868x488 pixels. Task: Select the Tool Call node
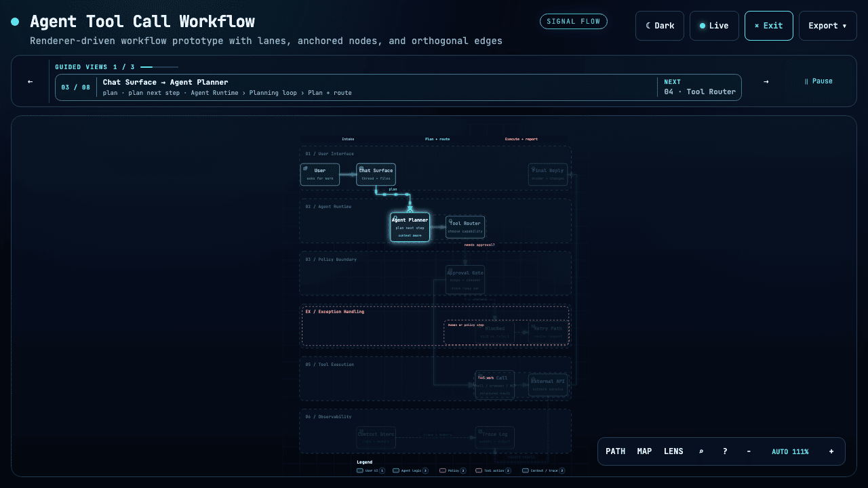(494, 384)
